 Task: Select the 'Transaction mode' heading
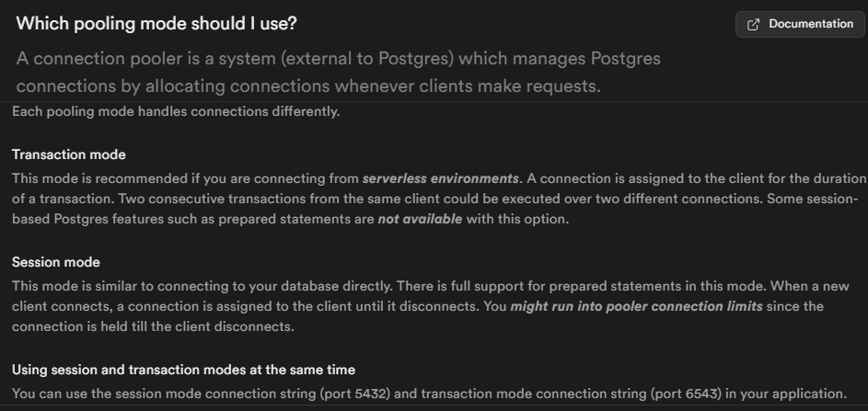pos(69,154)
